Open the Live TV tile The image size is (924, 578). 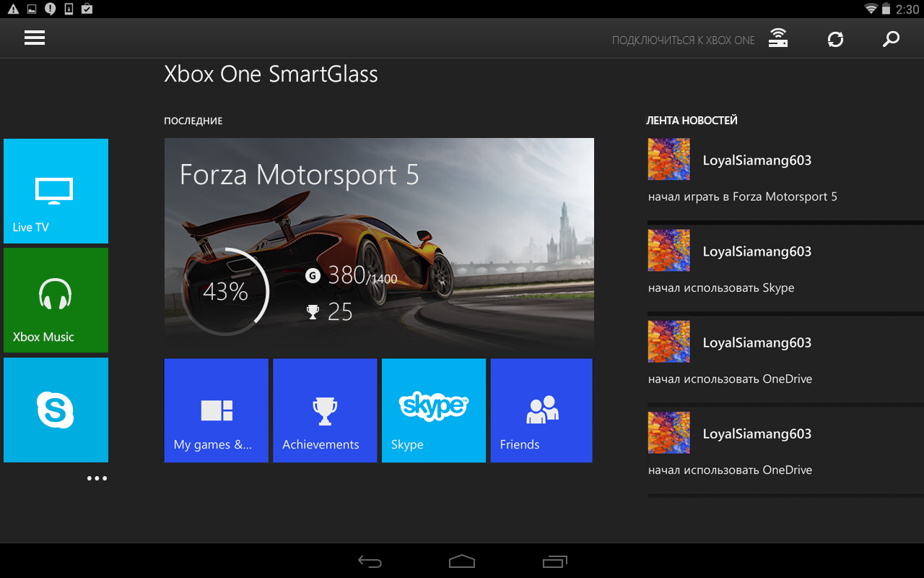pos(56,191)
